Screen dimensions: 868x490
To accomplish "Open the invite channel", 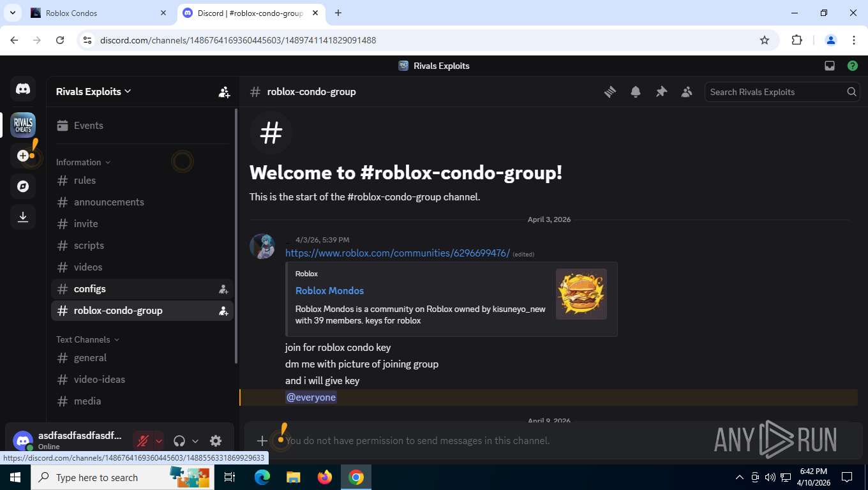I will tap(142, 224).
